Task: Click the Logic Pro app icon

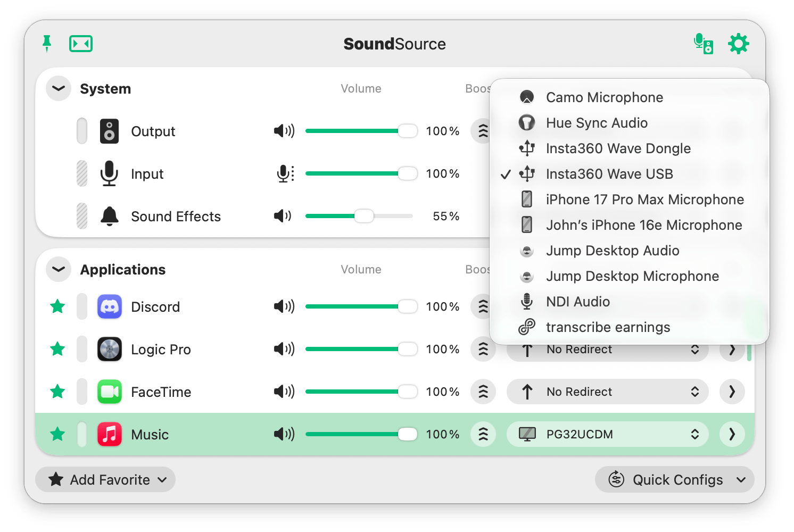Action: click(x=110, y=349)
